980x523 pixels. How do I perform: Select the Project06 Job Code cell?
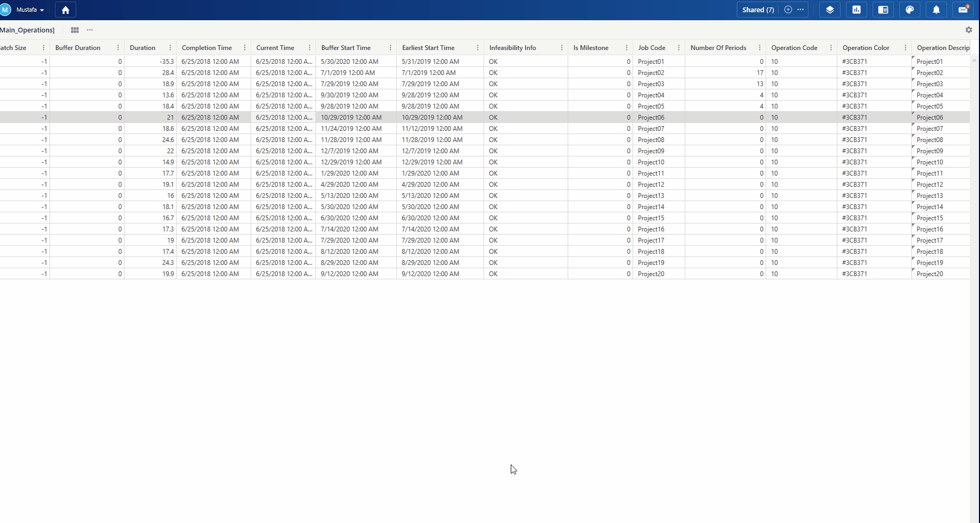click(659, 118)
